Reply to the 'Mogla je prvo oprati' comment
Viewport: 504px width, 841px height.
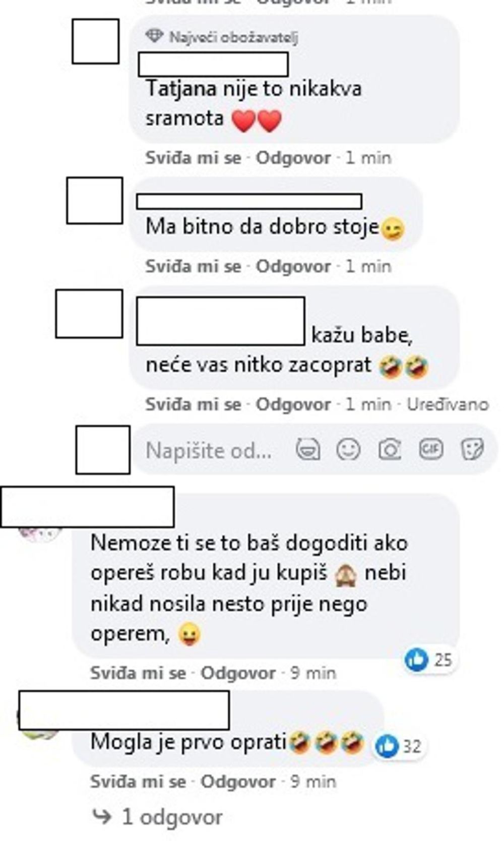tap(238, 782)
